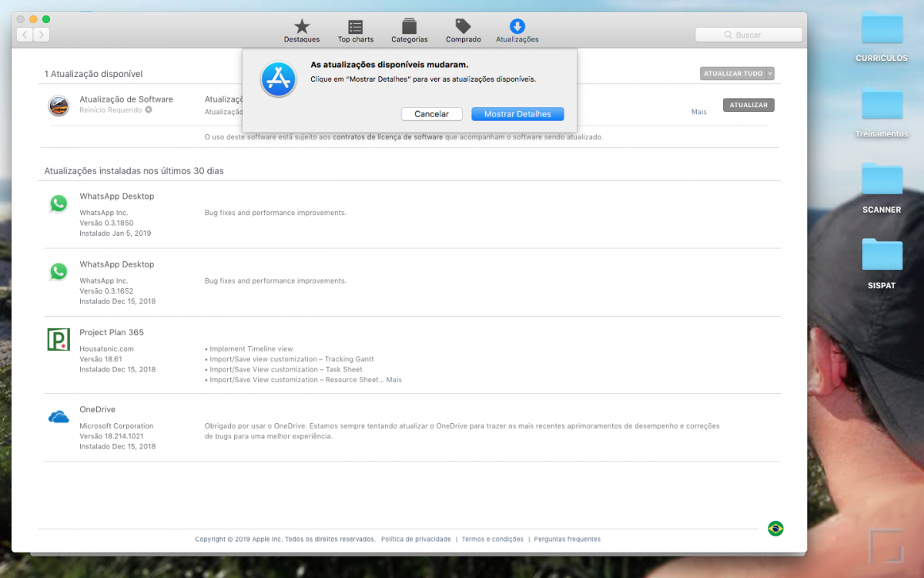This screenshot has height=578, width=924.
Task: Click the Project Plan 365 app icon
Action: (x=59, y=339)
